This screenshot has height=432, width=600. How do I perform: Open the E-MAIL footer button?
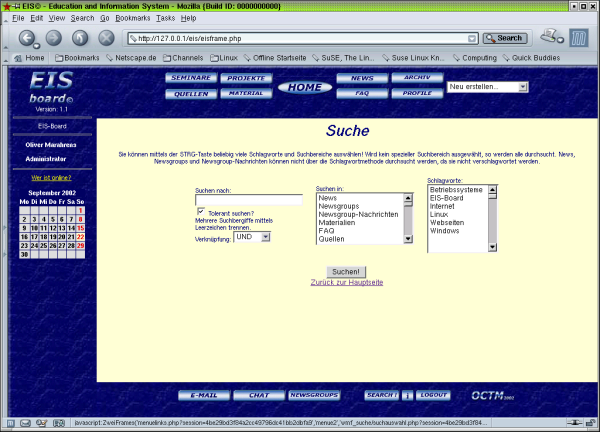(x=204, y=395)
